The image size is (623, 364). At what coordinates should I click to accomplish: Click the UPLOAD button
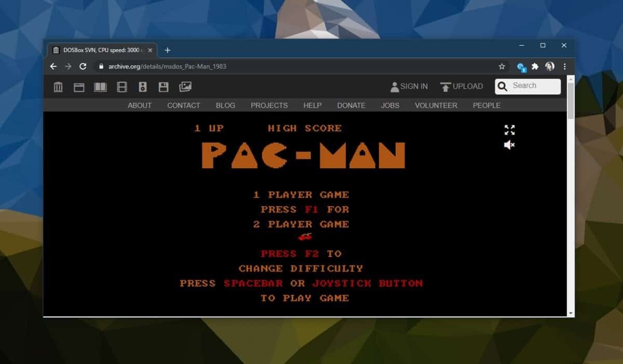tap(462, 86)
